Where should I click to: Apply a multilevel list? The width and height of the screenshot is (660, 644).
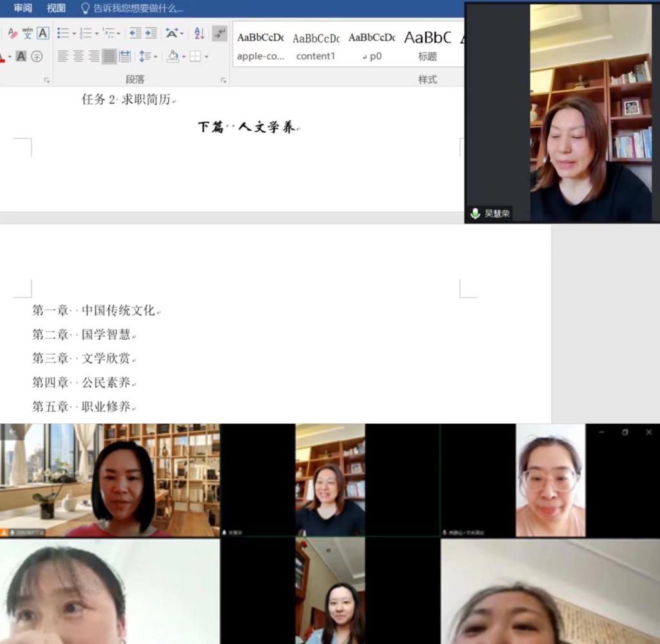[109, 34]
